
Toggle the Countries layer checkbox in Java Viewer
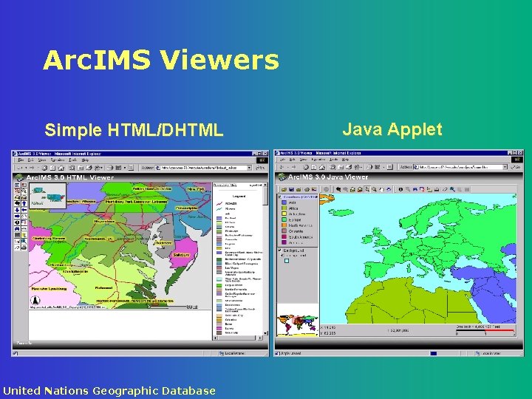tap(279, 197)
